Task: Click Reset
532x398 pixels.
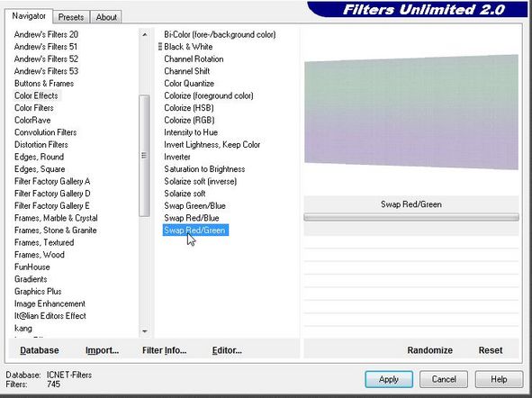Action: (x=491, y=350)
